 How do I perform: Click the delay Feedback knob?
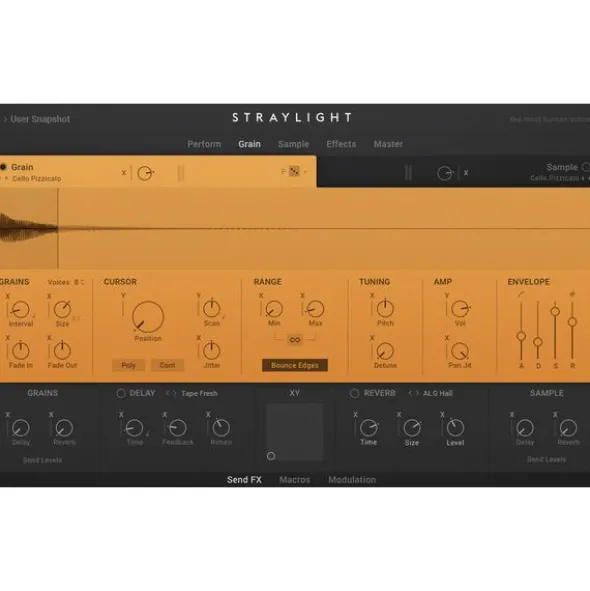pos(177,428)
